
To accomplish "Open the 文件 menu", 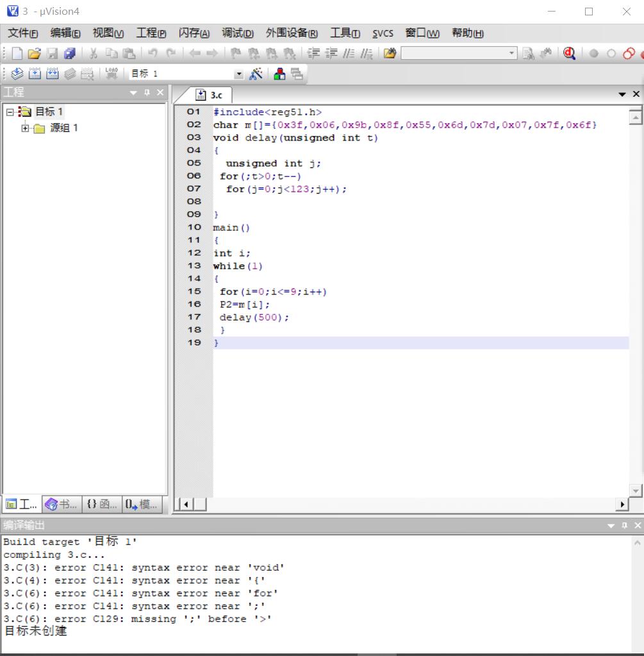I will [x=23, y=33].
